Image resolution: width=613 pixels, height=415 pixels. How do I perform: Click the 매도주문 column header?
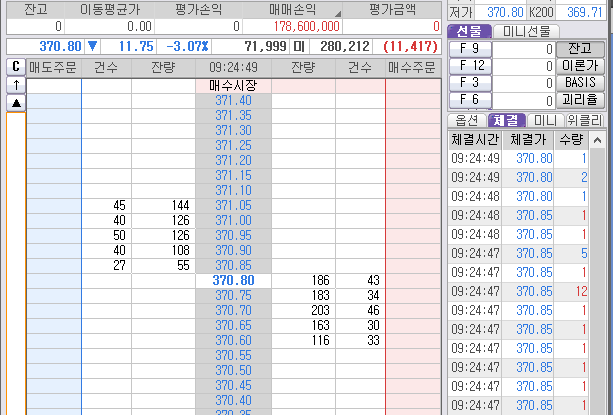tap(53, 68)
